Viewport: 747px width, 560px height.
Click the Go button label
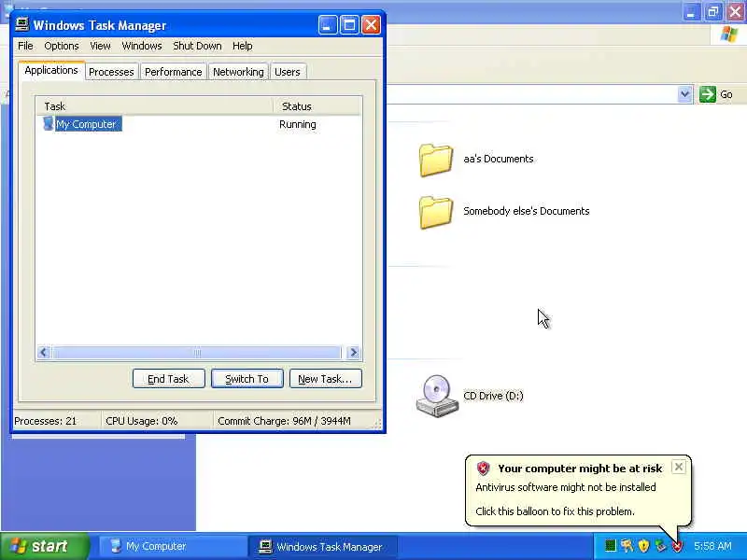pos(726,94)
